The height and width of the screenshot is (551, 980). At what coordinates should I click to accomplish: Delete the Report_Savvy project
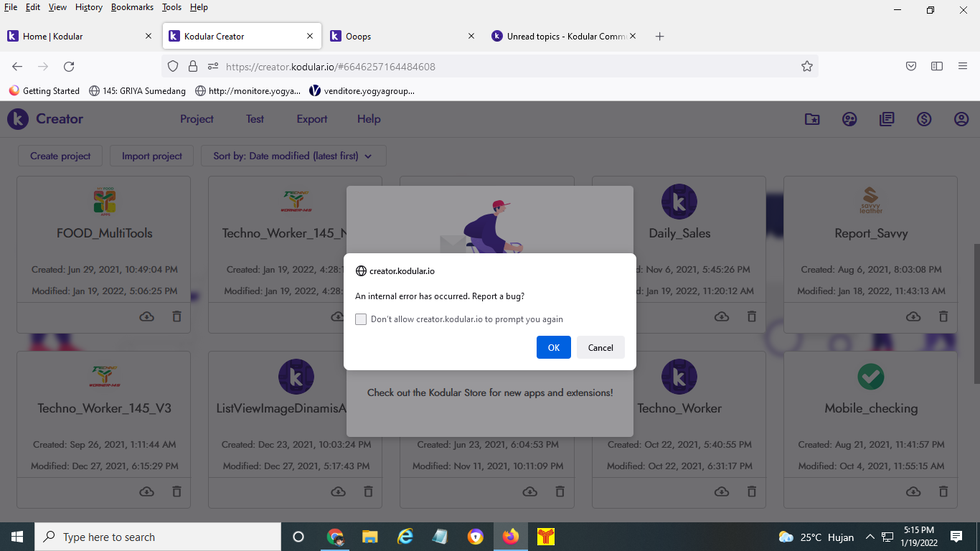click(x=943, y=316)
